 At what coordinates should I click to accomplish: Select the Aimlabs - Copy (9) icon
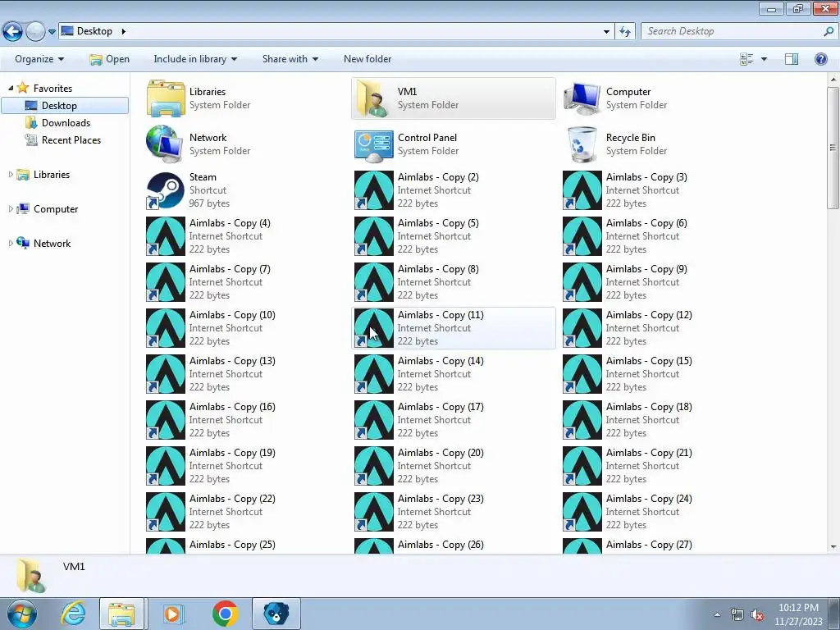[x=582, y=282]
